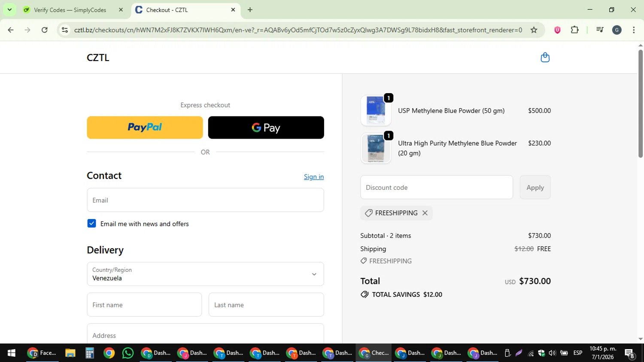The image size is (644, 362).
Task: Focus the First name field
Action: click(144, 305)
